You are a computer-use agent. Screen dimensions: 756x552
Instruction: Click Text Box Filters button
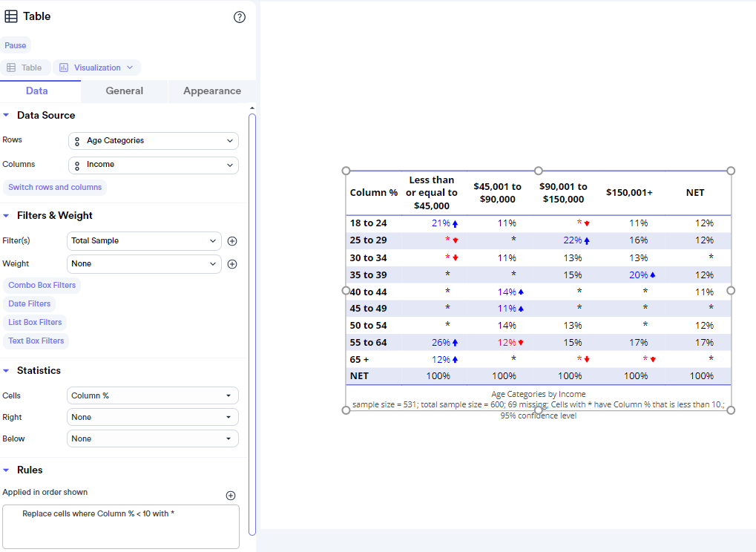click(x=36, y=341)
